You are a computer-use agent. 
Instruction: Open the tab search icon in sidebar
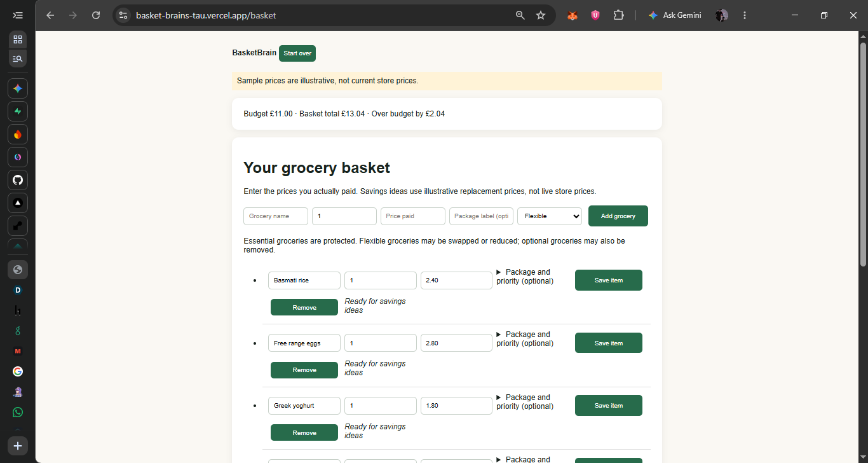click(x=18, y=59)
